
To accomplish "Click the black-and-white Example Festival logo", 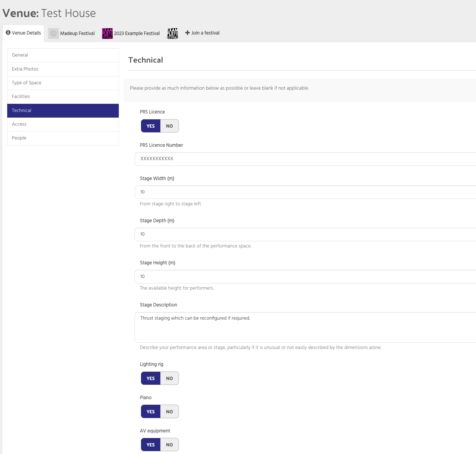I will point(172,33).
